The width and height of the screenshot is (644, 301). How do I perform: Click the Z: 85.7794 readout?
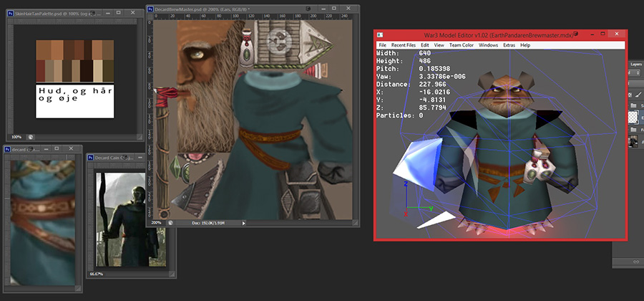[x=413, y=107]
